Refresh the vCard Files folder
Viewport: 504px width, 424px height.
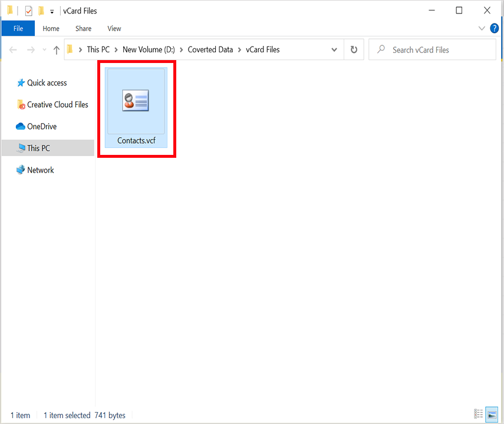tap(354, 49)
